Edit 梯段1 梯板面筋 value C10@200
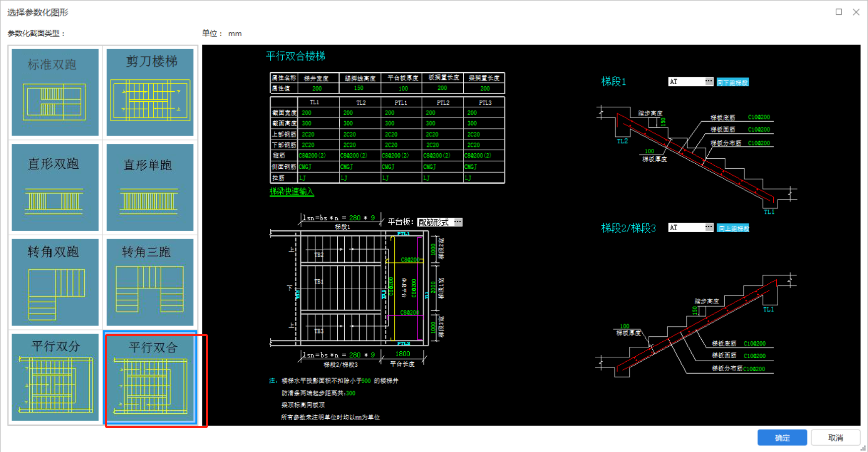The image size is (868, 452). point(759,129)
